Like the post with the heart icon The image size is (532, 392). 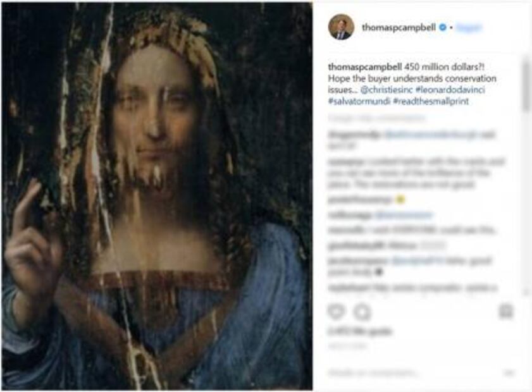tap(335, 311)
